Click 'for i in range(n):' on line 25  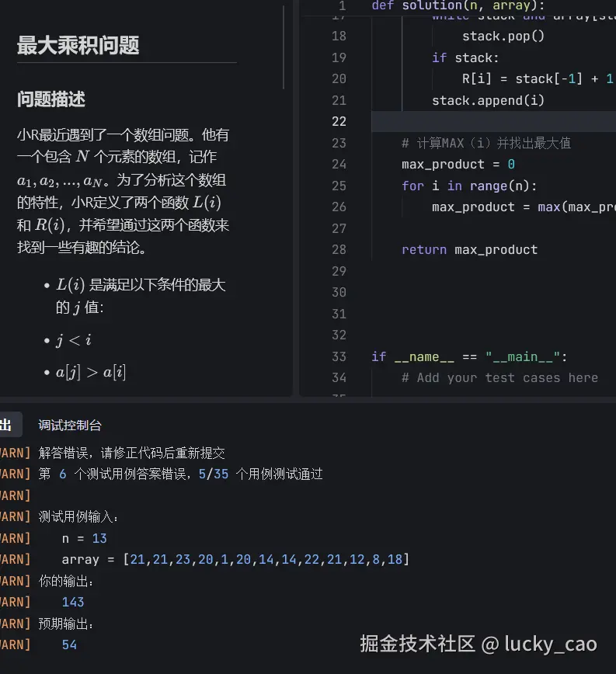click(x=469, y=186)
